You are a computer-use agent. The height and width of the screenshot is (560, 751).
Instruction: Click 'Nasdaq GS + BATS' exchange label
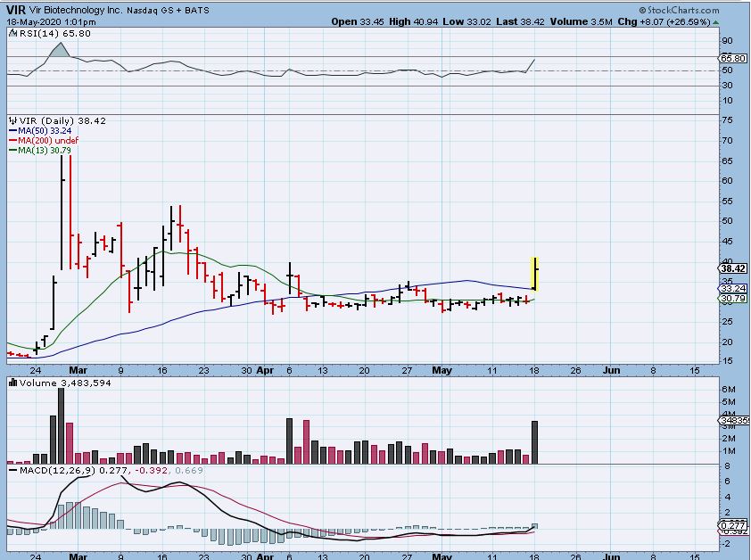[168, 10]
